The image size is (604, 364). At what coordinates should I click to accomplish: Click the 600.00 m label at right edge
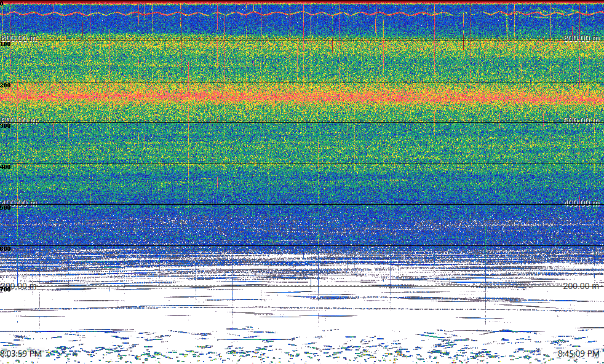(581, 121)
